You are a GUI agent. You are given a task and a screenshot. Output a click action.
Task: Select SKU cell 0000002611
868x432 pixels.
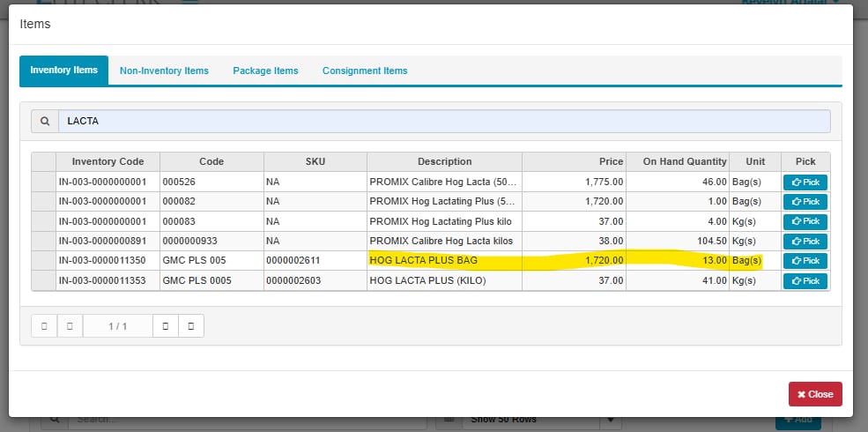pyautogui.click(x=315, y=261)
